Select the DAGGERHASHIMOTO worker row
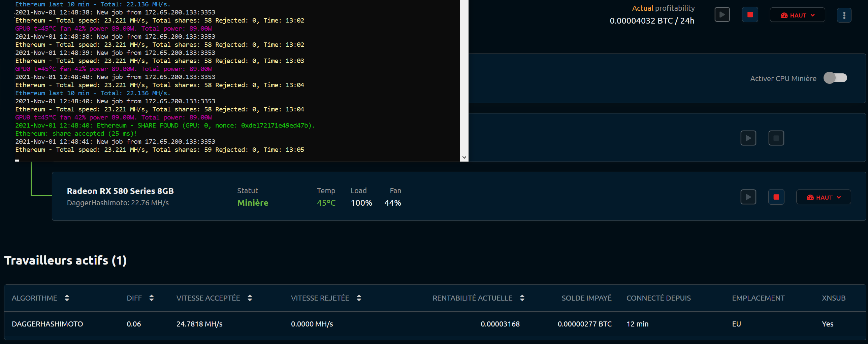The image size is (868, 344). (x=47, y=324)
